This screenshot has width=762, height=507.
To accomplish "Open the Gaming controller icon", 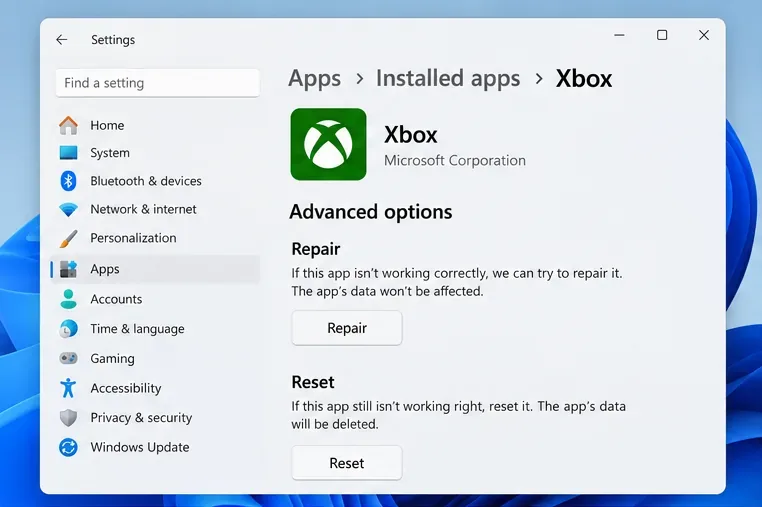I will [69, 358].
